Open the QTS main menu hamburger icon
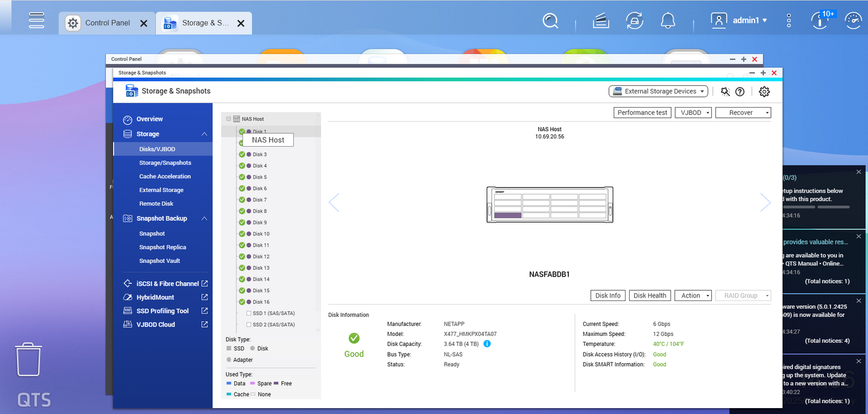Viewport: 868px width, 414px height. [x=37, y=21]
